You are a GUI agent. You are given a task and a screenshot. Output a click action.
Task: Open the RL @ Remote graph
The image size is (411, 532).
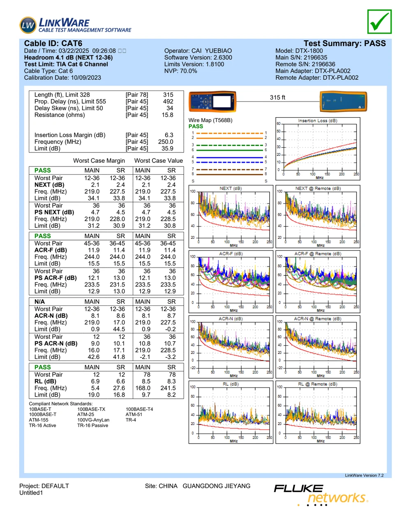318,412
